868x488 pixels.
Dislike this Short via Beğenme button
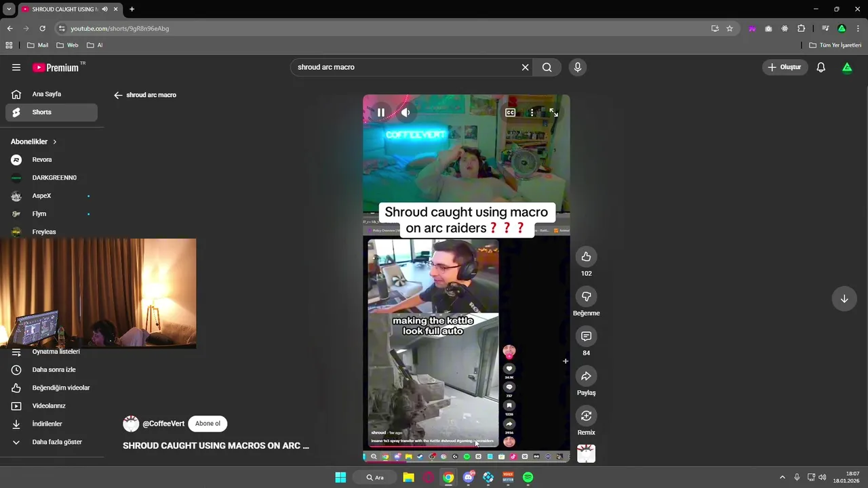[587, 297]
